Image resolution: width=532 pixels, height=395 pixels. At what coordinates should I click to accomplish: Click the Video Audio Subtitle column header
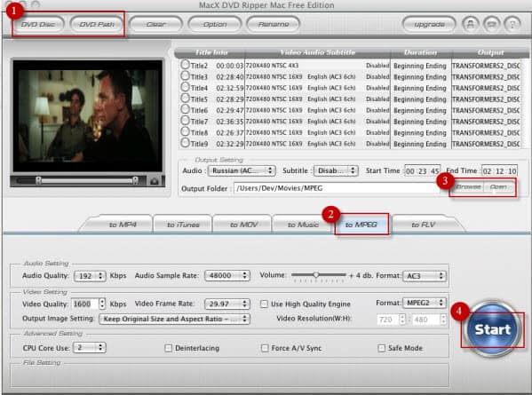[318, 52]
